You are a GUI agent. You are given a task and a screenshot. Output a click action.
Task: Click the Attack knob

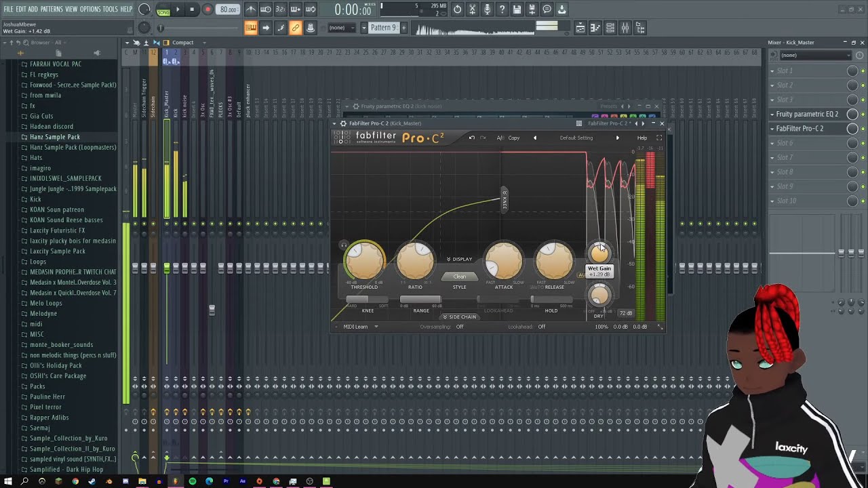504,261
